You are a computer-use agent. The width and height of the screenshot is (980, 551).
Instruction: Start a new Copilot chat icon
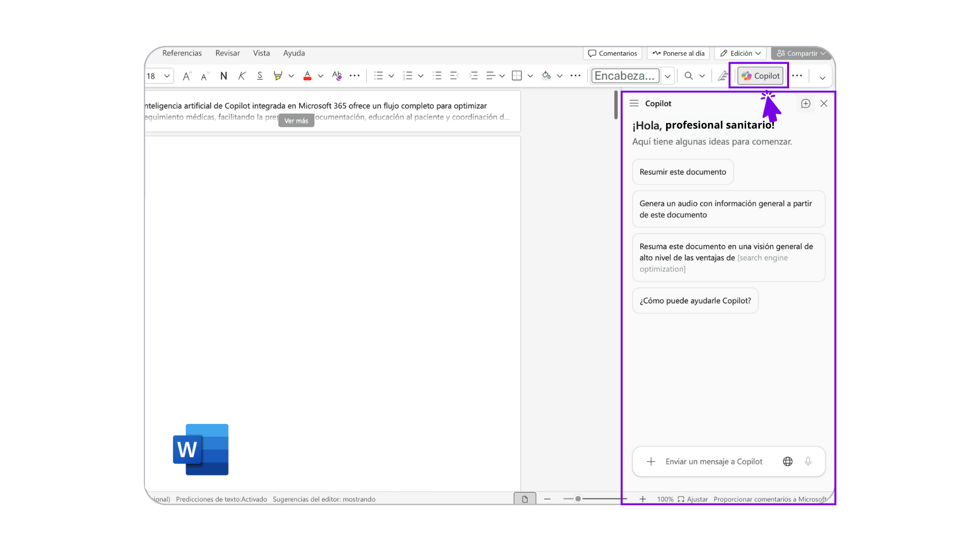pos(805,104)
